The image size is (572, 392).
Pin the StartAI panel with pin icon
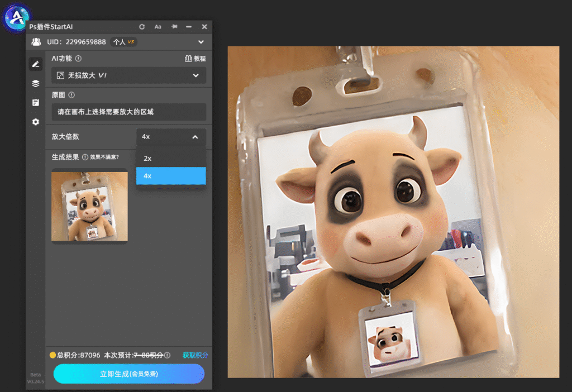pyautogui.click(x=174, y=27)
